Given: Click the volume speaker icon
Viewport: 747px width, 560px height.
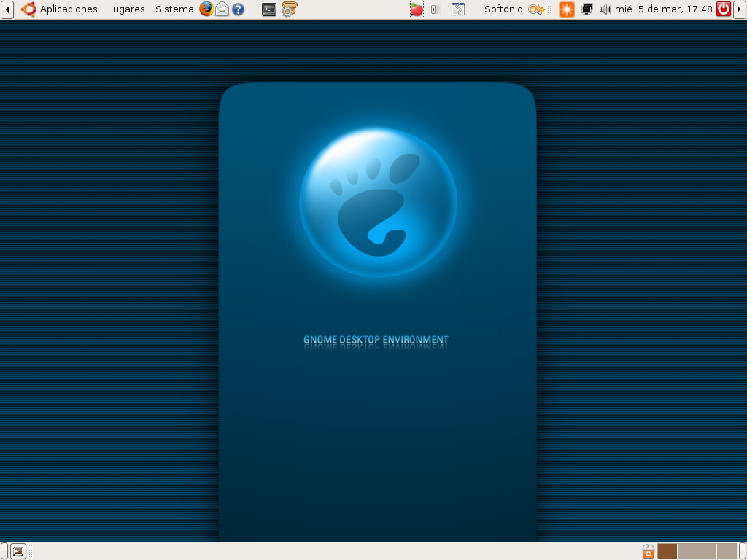Looking at the screenshot, I should point(605,9).
